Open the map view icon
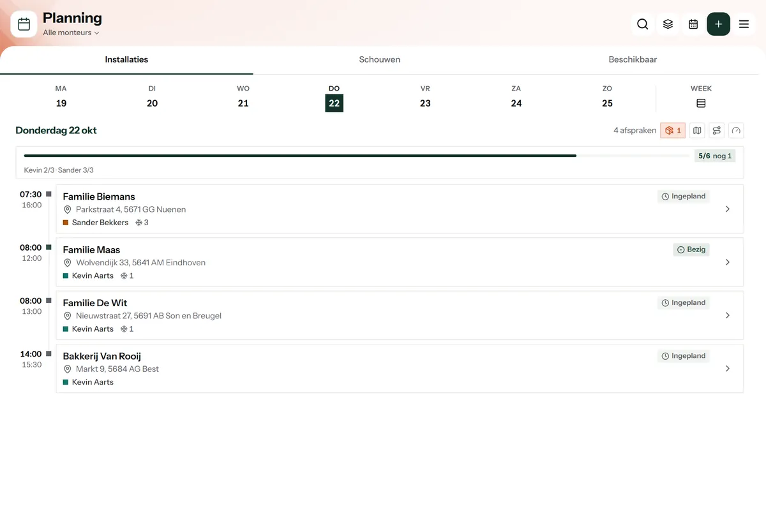This screenshot has width=766, height=532. [x=698, y=130]
